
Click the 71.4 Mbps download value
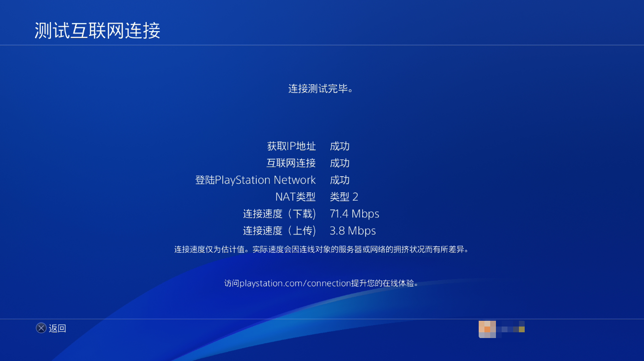[x=355, y=214]
